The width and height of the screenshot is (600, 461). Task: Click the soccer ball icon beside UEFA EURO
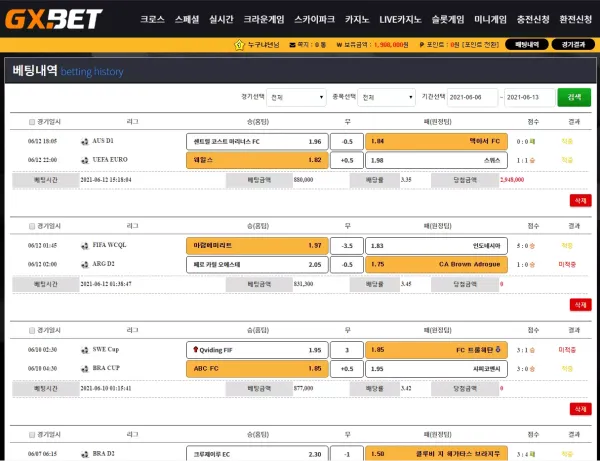coord(85,160)
